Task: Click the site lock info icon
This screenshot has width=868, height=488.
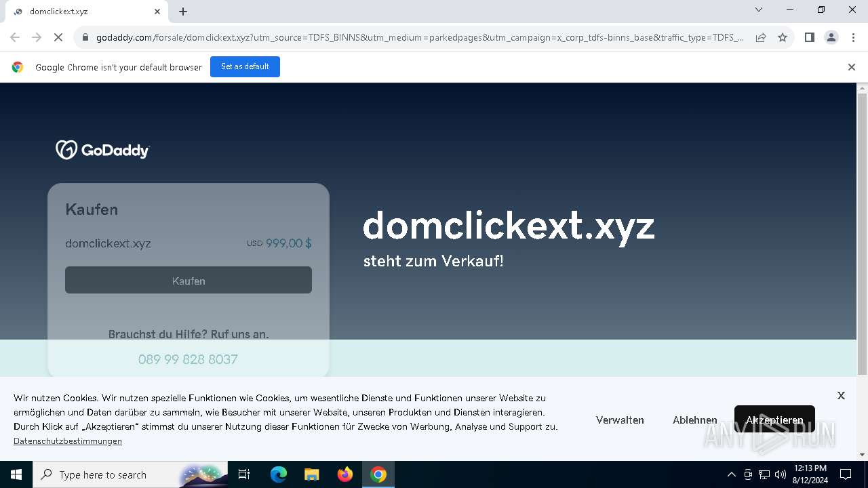Action: pyautogui.click(x=85, y=37)
